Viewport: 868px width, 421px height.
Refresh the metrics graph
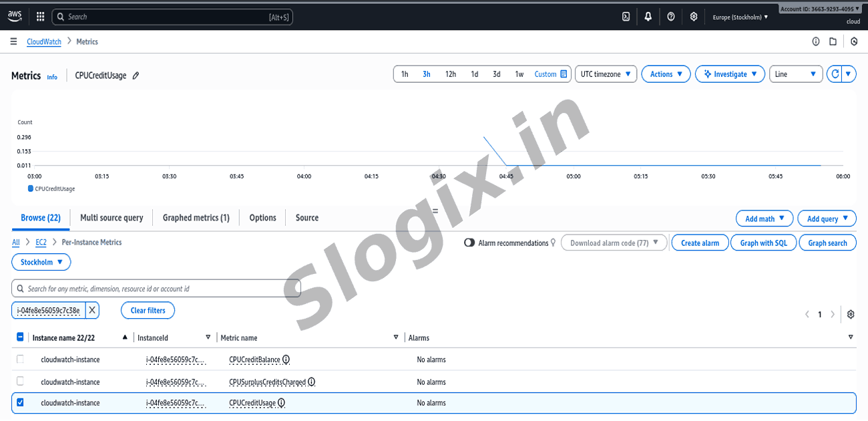tap(834, 74)
